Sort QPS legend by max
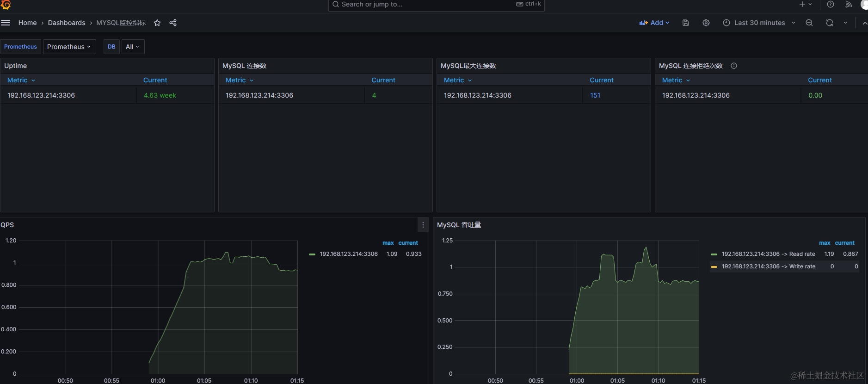Screen dimensions: 868x384 point(388,243)
